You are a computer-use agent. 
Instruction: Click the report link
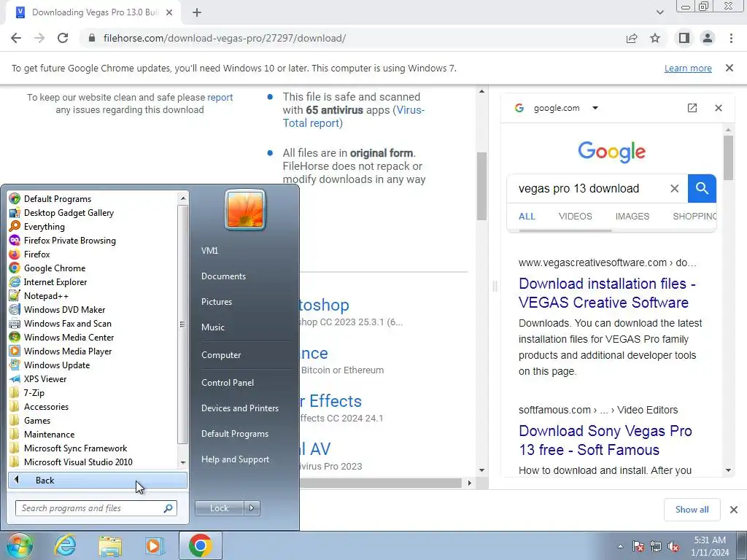(220, 97)
